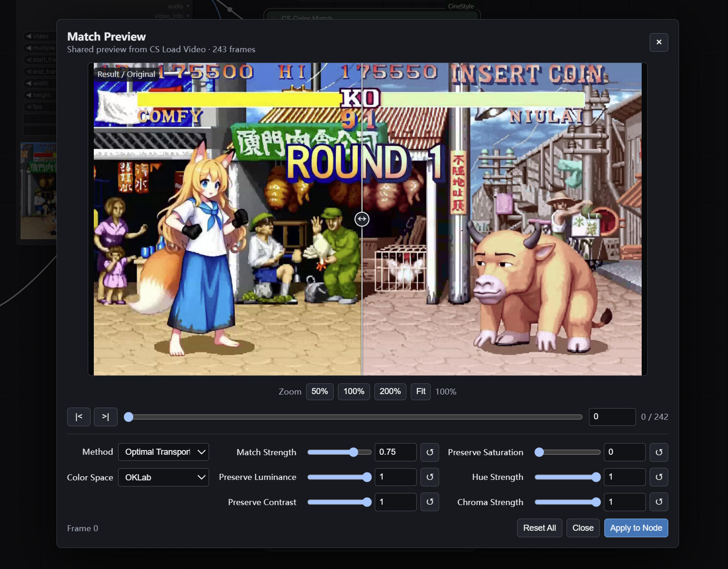Reset Chroma Strength value
Image resolution: width=728 pixels, height=569 pixels.
pyautogui.click(x=658, y=502)
